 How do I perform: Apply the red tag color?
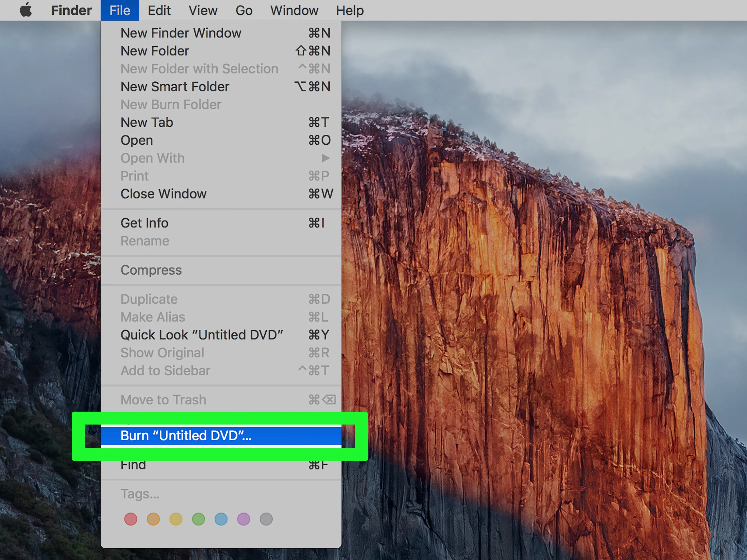[131, 519]
